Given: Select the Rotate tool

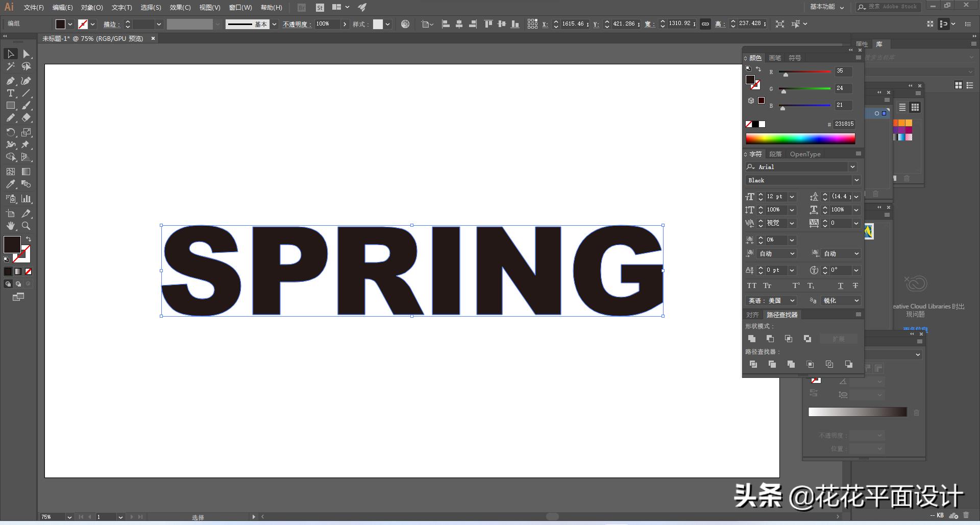Looking at the screenshot, I should tap(10, 132).
